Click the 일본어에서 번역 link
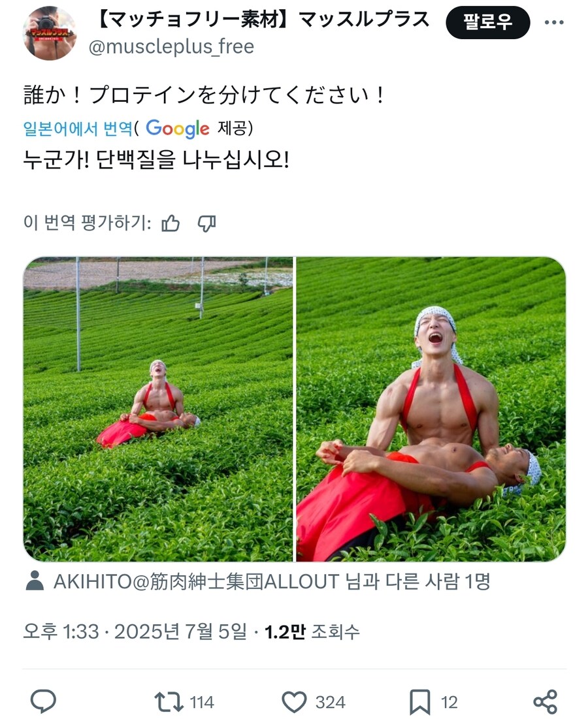588x719 pixels. click(78, 129)
